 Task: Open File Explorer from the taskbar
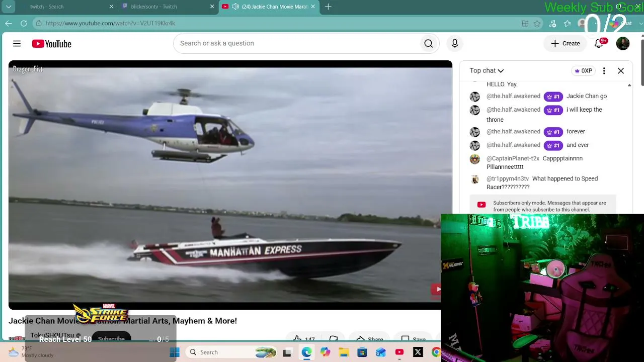[x=344, y=352]
